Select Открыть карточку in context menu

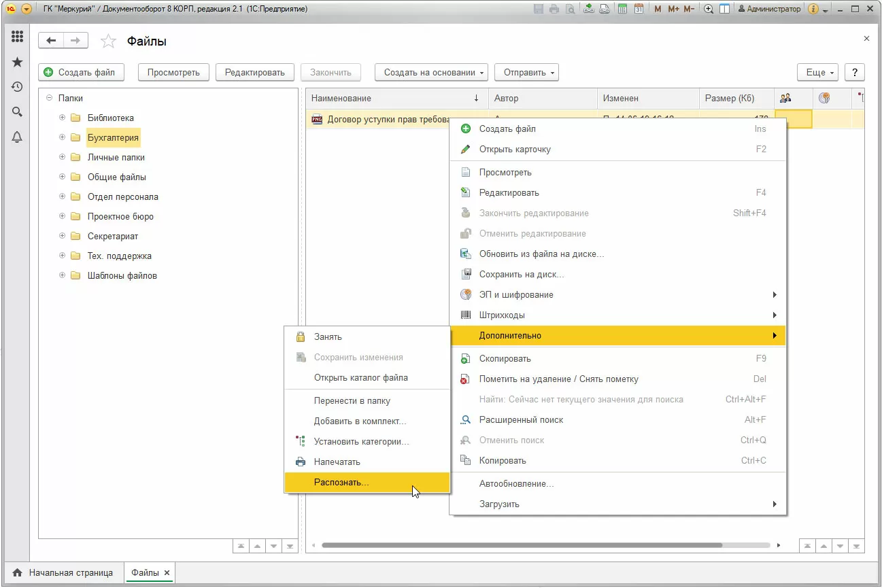tap(617, 149)
